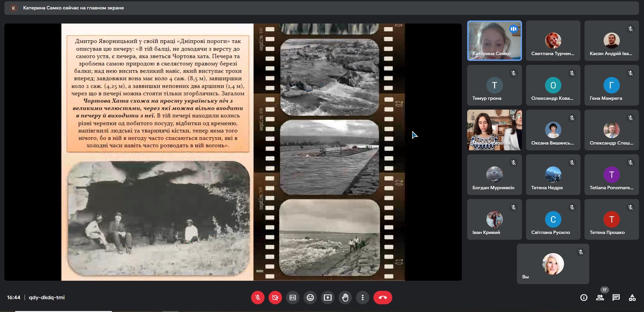Open the emoji reactions picker
This screenshot has width=644, height=312.
click(x=310, y=298)
